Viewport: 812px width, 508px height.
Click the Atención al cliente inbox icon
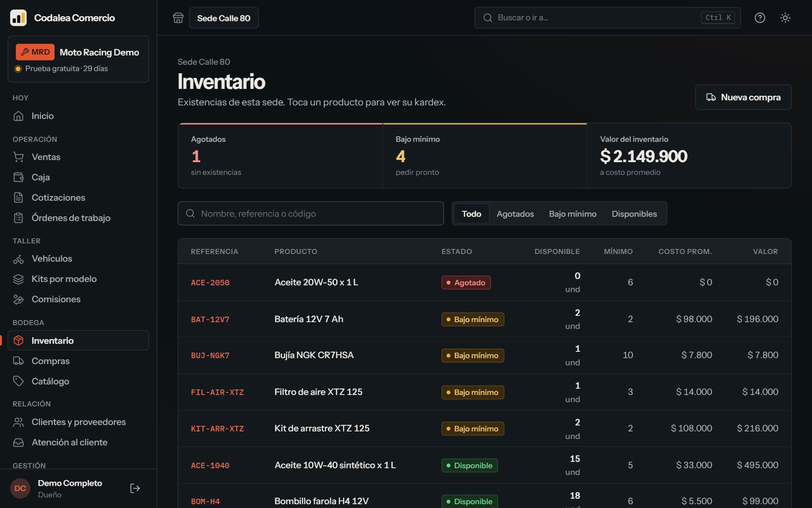pos(18,442)
